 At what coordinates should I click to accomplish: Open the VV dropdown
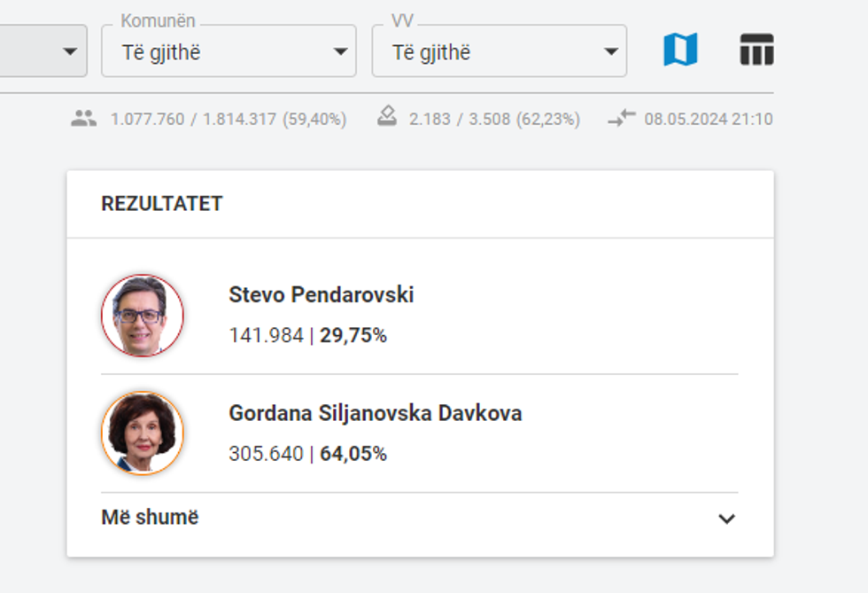499,51
